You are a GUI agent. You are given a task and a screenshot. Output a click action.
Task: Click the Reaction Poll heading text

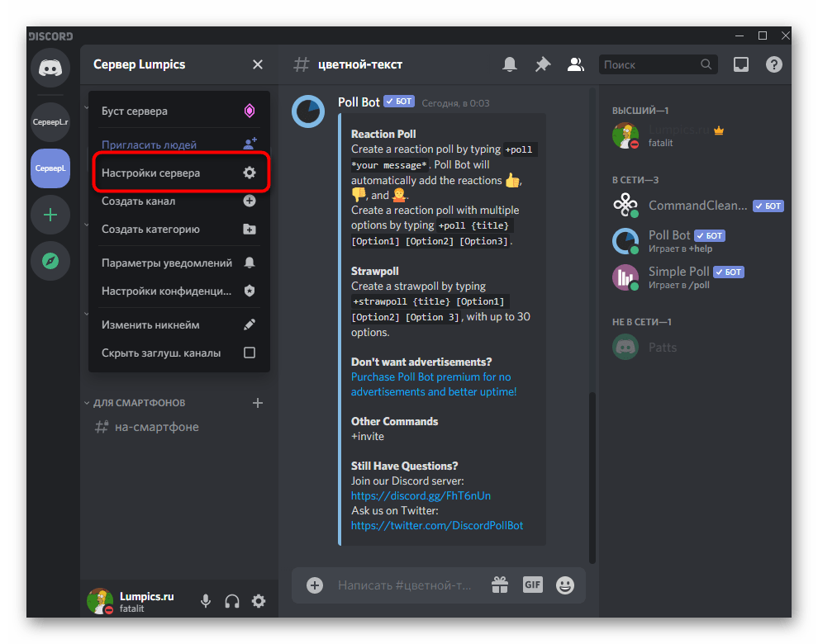[383, 134]
